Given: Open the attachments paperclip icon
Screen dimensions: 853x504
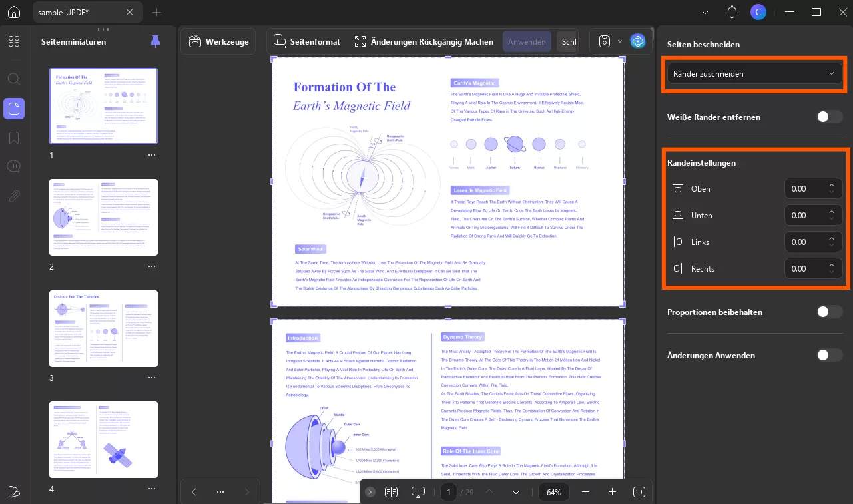Looking at the screenshot, I should point(14,196).
